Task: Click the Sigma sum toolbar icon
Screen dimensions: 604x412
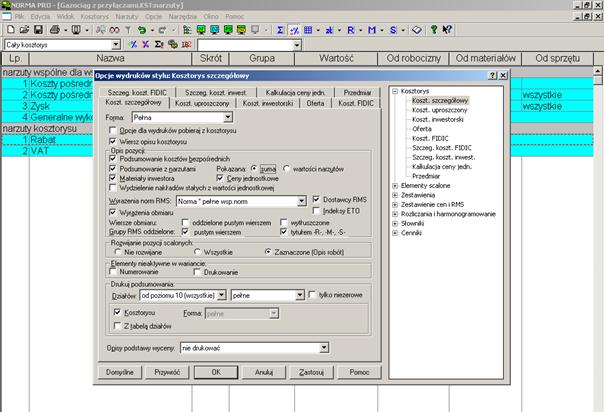Action: [x=280, y=31]
